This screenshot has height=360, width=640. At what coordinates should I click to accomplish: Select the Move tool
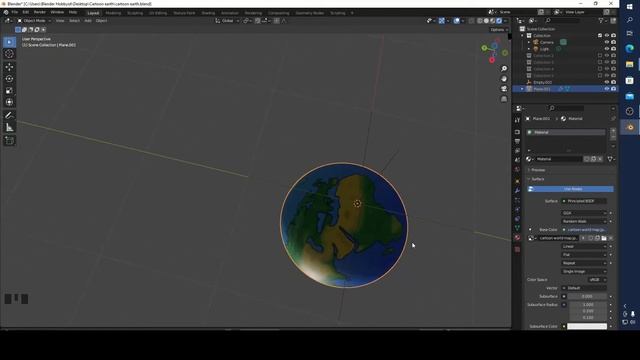coord(9,67)
